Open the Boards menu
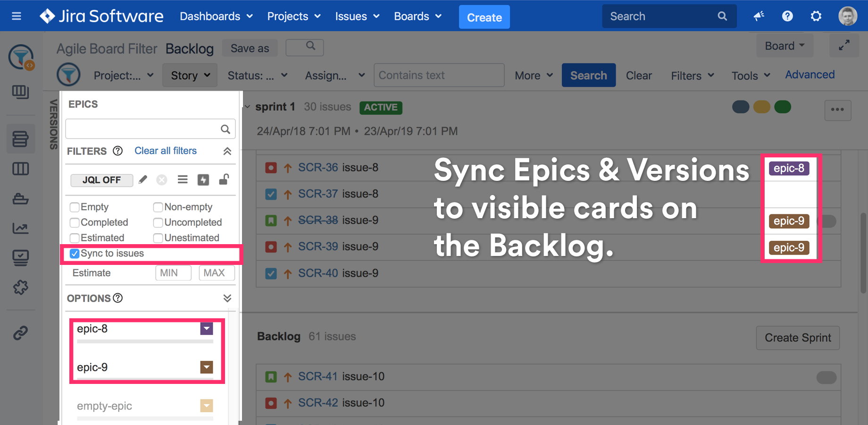This screenshot has height=425, width=868. point(417,17)
